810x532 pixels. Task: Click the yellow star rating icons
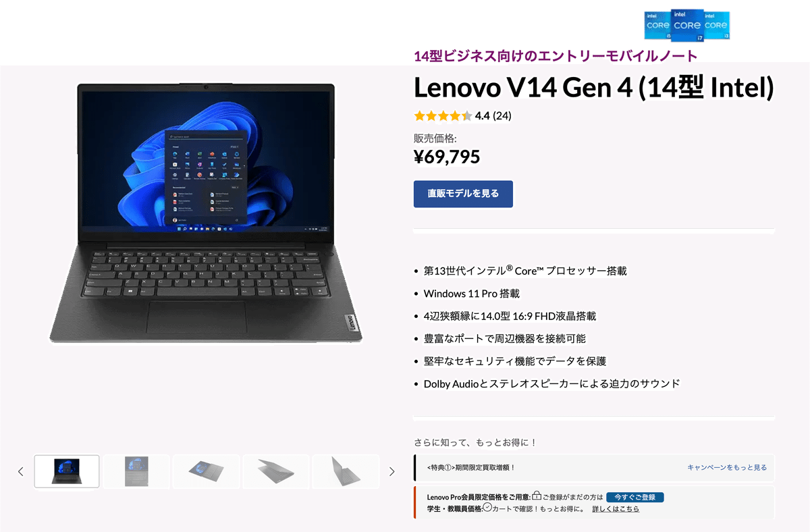(443, 115)
